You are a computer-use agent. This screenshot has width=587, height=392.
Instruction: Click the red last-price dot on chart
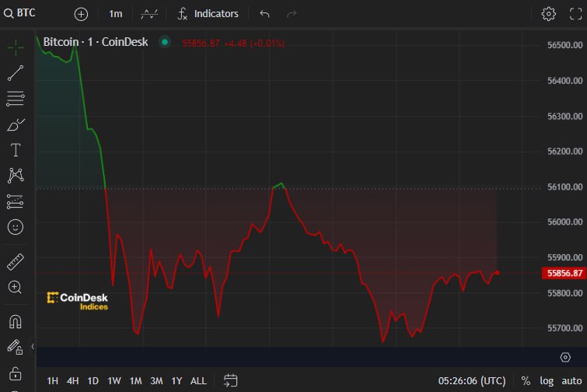[497, 272]
